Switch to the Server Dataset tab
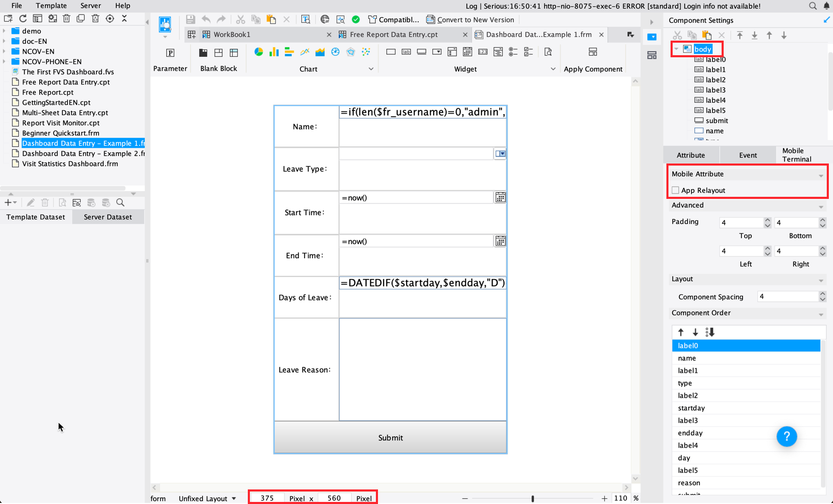This screenshot has width=833, height=504. point(108,217)
